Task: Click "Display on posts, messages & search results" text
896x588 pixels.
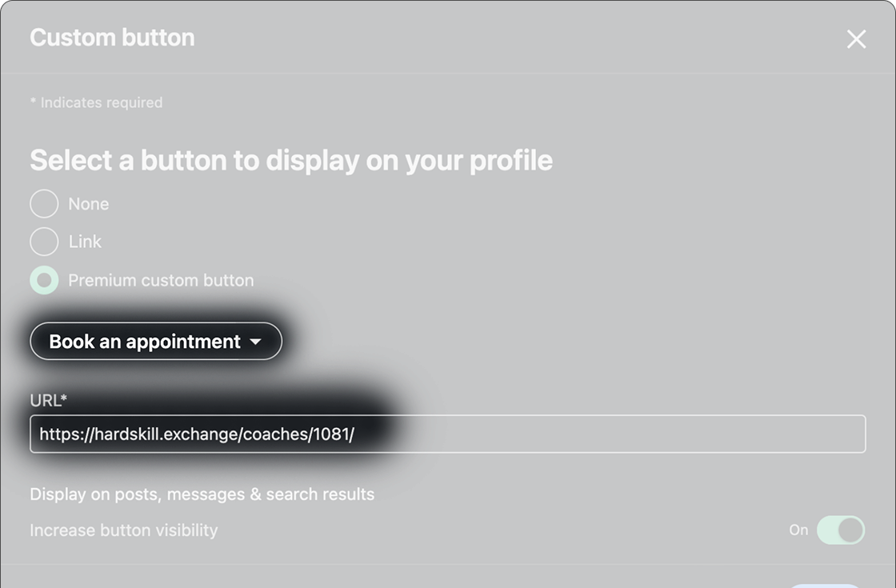Action: click(202, 494)
